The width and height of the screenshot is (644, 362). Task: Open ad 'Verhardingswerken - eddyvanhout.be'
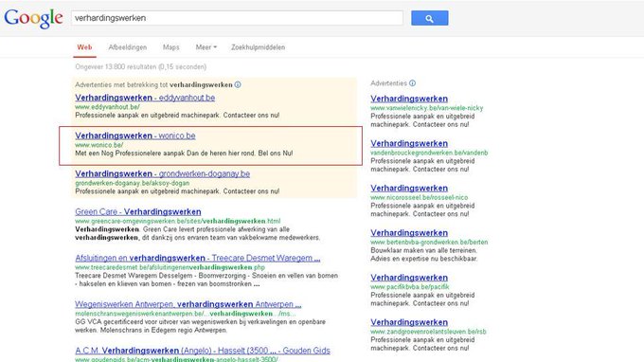145,98
